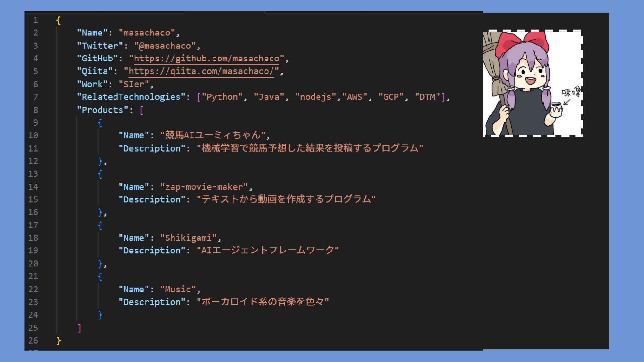This screenshot has height=362, width=644.
Task: Click line number 26 in the gutter
Action: tap(33, 341)
